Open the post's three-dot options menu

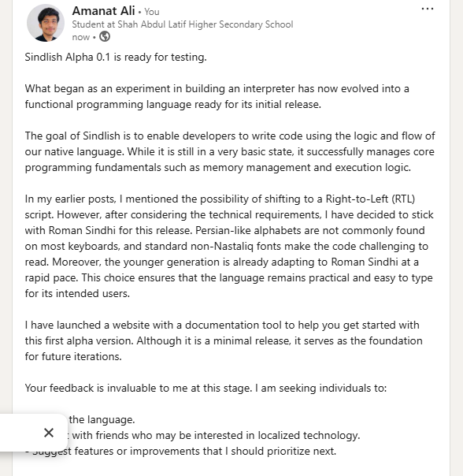click(x=428, y=9)
